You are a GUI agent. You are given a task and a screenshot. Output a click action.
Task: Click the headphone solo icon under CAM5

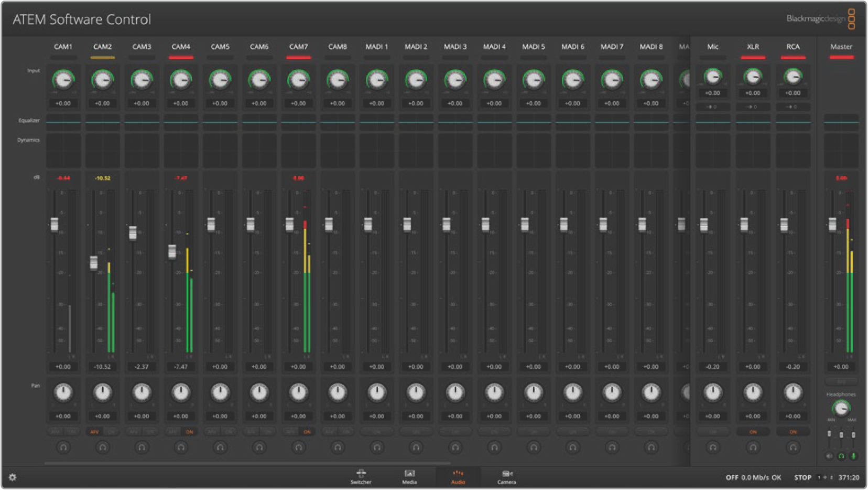click(x=220, y=448)
